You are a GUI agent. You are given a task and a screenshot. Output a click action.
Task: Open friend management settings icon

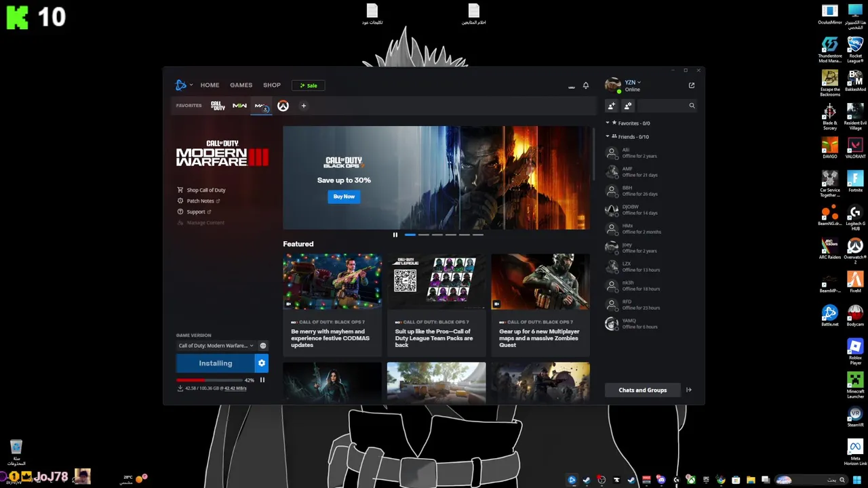coord(628,106)
